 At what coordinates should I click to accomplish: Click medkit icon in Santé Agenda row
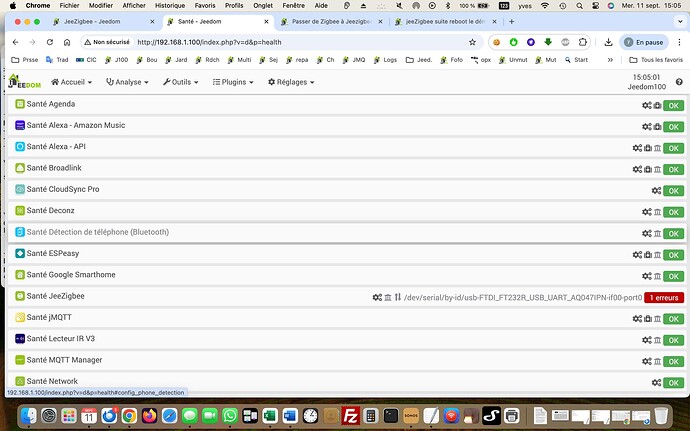click(x=657, y=106)
